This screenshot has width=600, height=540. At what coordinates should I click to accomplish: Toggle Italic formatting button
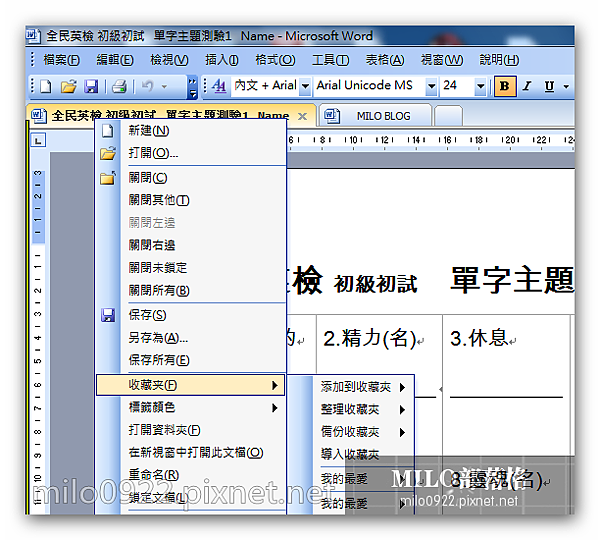point(527,86)
